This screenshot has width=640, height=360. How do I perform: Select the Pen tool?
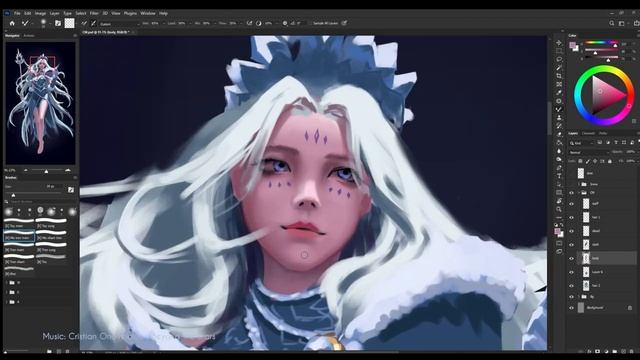559,167
